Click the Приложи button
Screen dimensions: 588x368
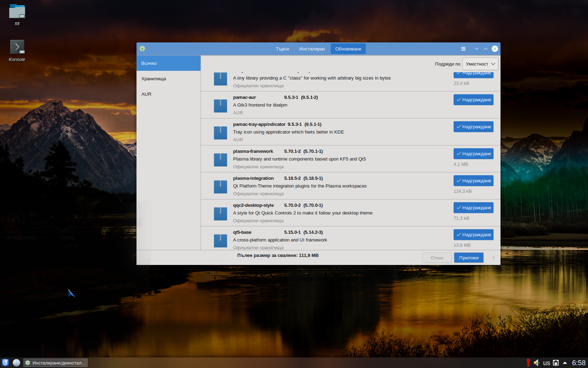click(x=469, y=258)
